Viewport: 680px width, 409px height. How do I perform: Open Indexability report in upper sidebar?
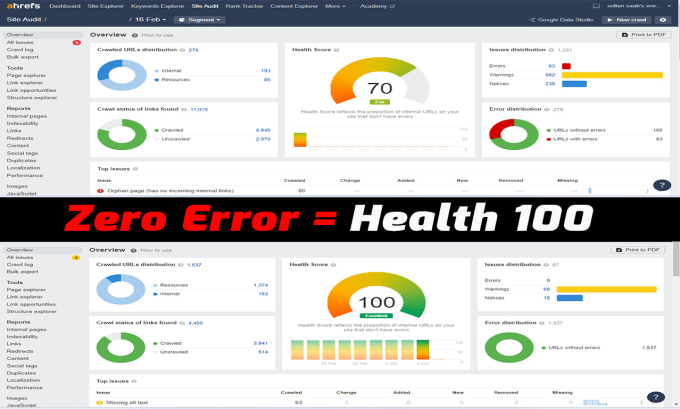22,124
